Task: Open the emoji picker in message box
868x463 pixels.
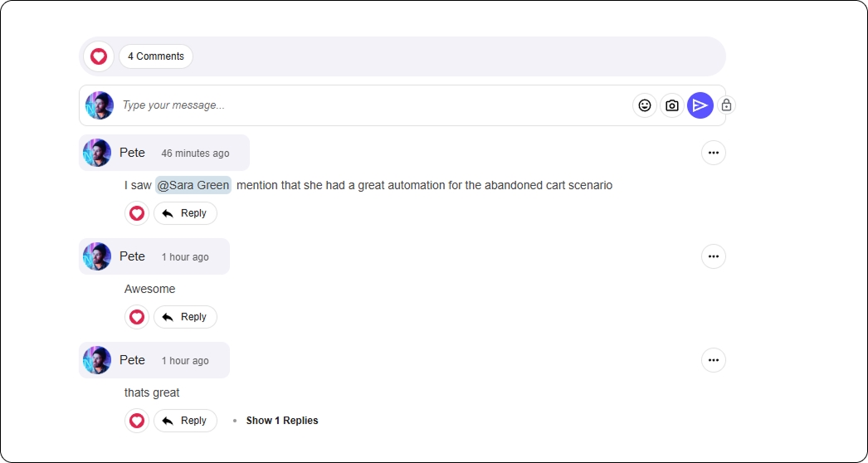Action: (x=645, y=105)
